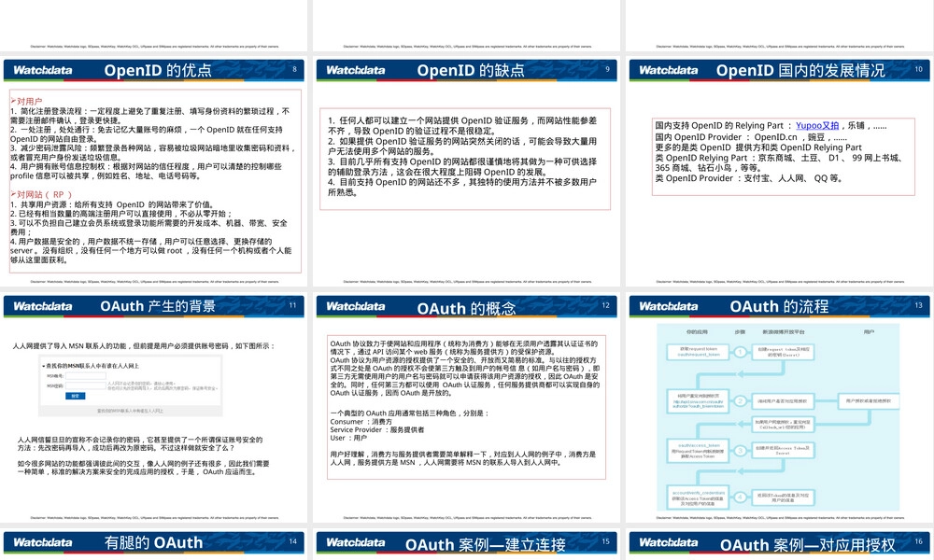Click page number 13 badge
The image size is (934, 560).
918,305
